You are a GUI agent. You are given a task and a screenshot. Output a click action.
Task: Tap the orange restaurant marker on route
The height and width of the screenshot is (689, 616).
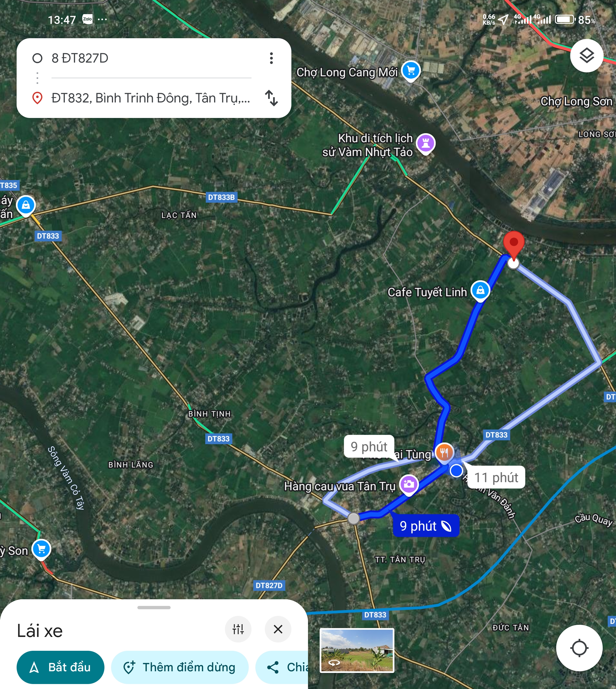pos(444,452)
